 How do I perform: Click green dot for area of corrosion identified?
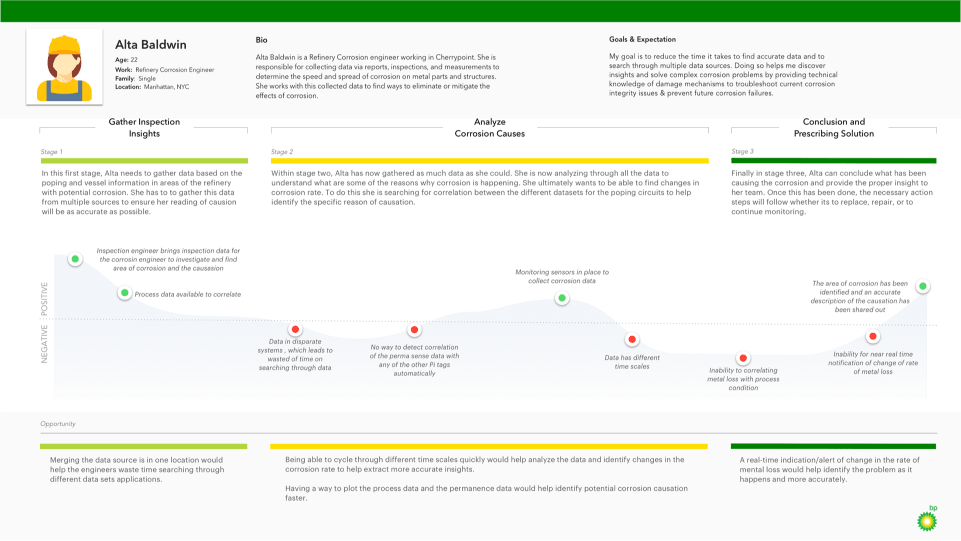click(x=922, y=286)
